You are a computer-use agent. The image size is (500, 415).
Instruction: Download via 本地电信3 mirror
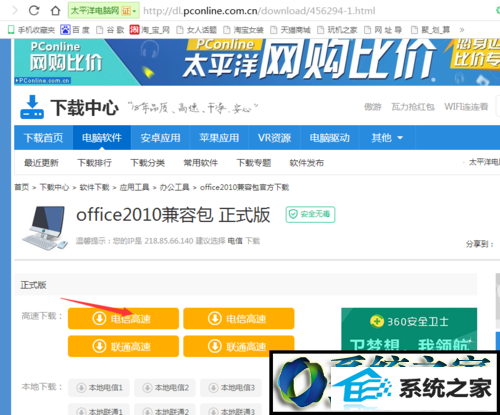[x=231, y=388]
